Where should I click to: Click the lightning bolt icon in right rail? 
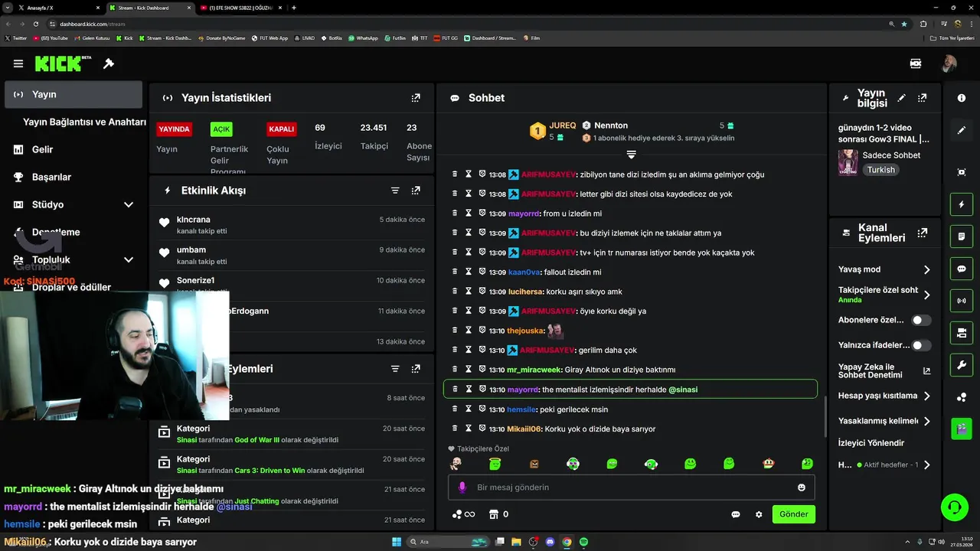tap(962, 205)
